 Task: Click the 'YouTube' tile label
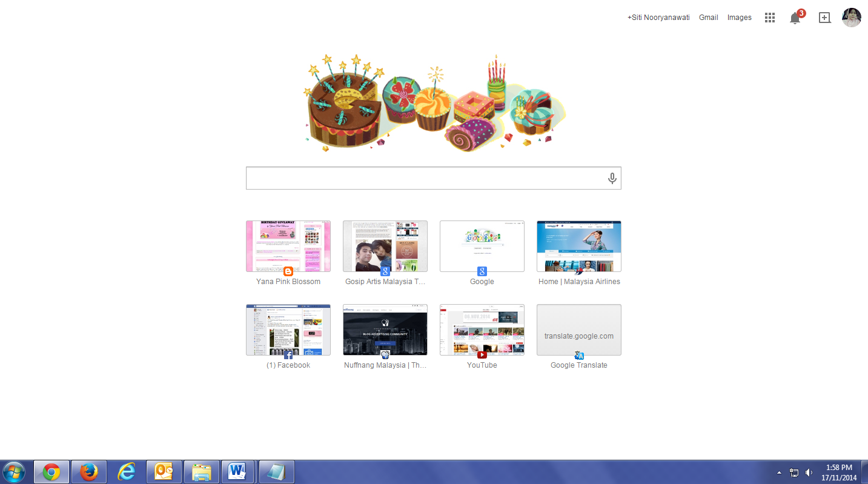click(482, 365)
